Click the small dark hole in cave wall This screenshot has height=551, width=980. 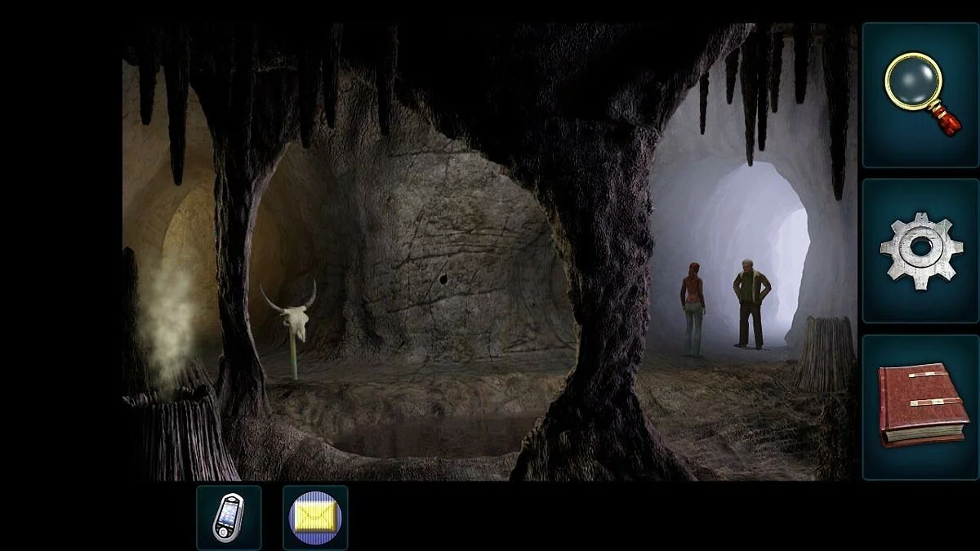point(443,279)
